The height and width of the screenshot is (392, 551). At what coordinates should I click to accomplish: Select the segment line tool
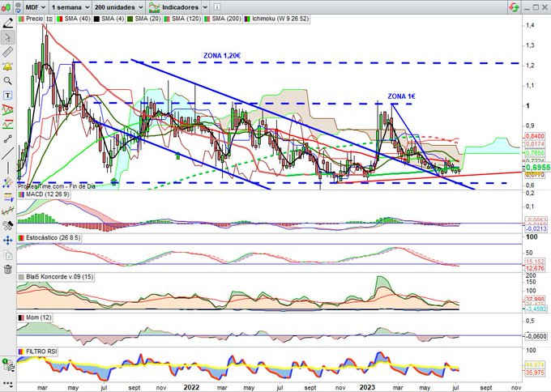pos(7,138)
